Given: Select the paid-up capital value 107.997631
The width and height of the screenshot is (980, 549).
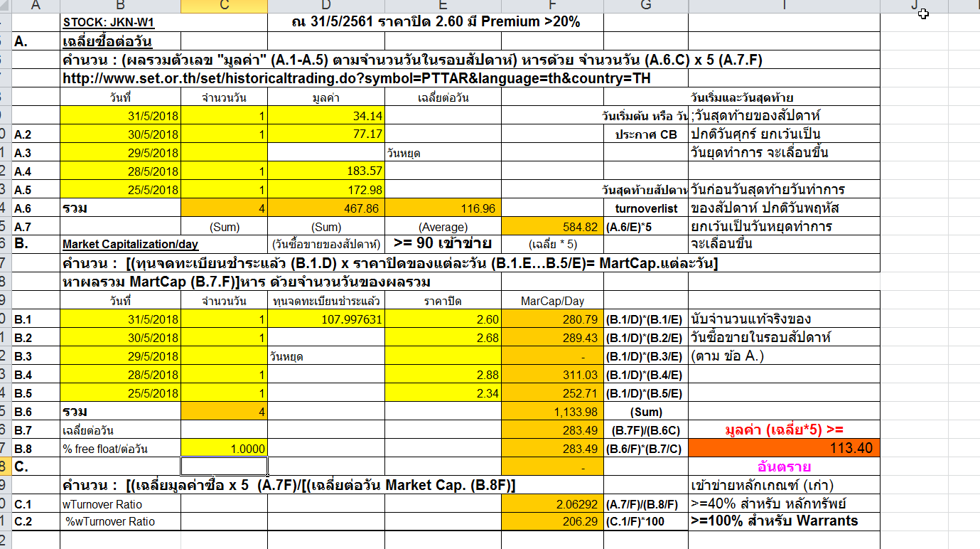Looking at the screenshot, I should coord(326,319).
